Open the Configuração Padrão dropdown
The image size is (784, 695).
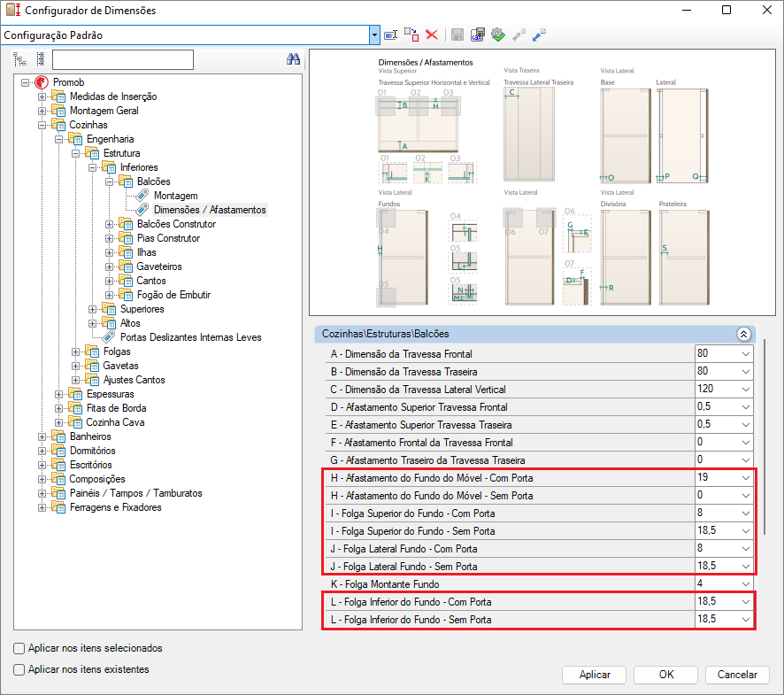pyautogui.click(x=374, y=35)
